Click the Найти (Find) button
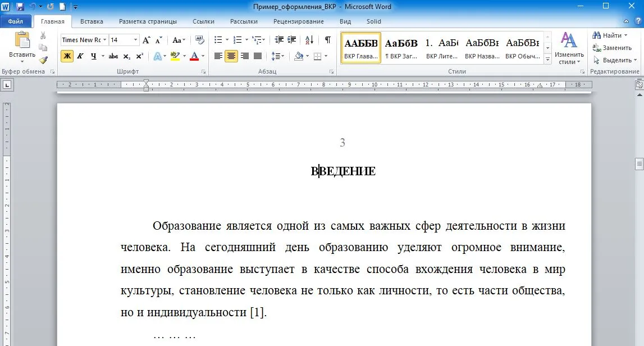This screenshot has height=346, width=644. pyautogui.click(x=610, y=35)
